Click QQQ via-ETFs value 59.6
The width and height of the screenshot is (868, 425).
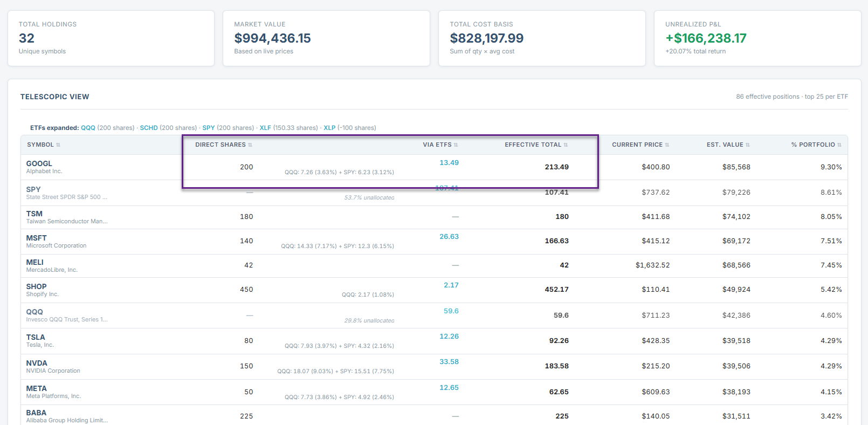(451, 311)
